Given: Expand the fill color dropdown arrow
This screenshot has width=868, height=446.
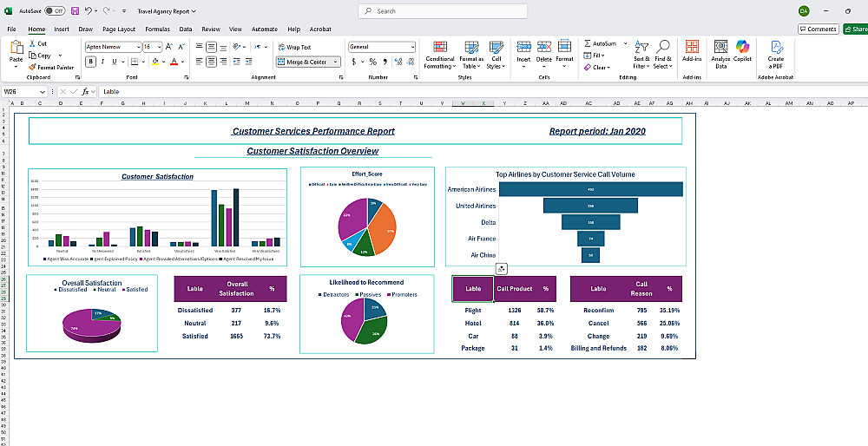Looking at the screenshot, I should click(x=164, y=62).
